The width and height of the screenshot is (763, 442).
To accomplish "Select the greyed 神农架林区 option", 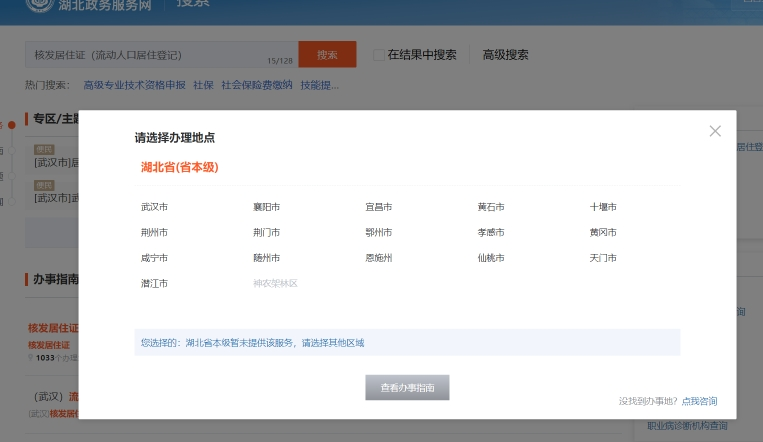I will (x=275, y=283).
